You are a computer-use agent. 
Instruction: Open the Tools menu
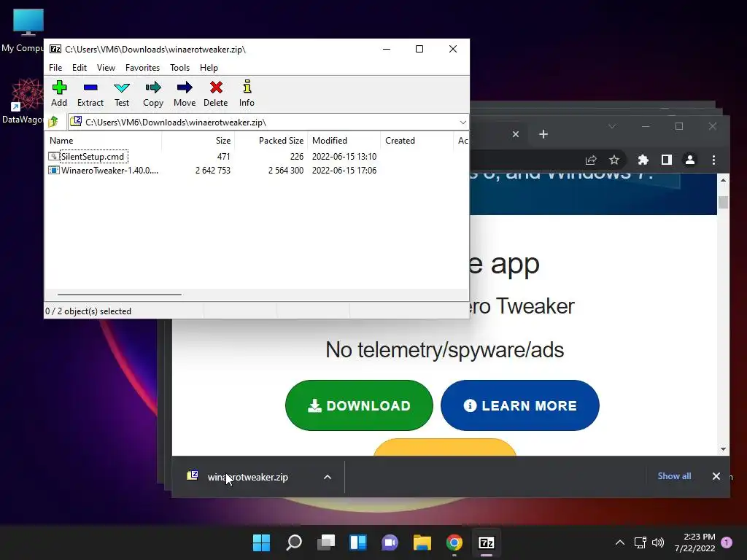click(179, 68)
